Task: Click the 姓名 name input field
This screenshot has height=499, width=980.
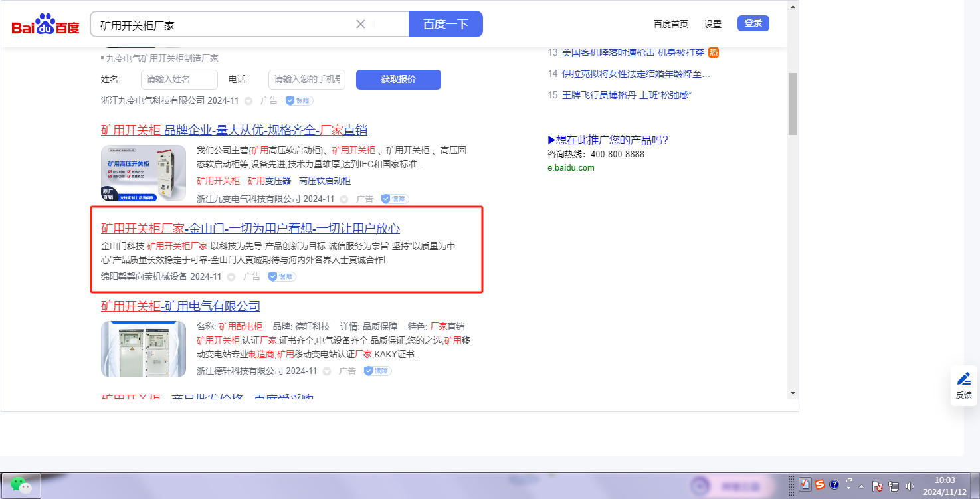Action: (179, 80)
